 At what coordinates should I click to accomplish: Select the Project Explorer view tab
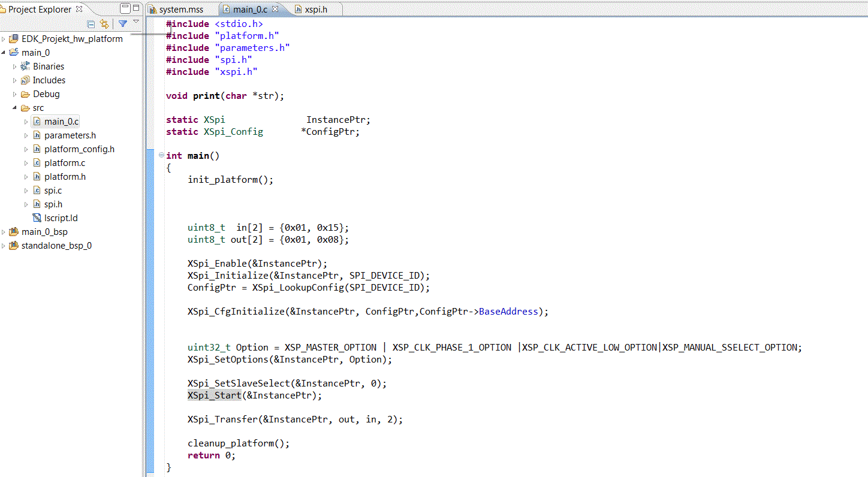click(40, 9)
